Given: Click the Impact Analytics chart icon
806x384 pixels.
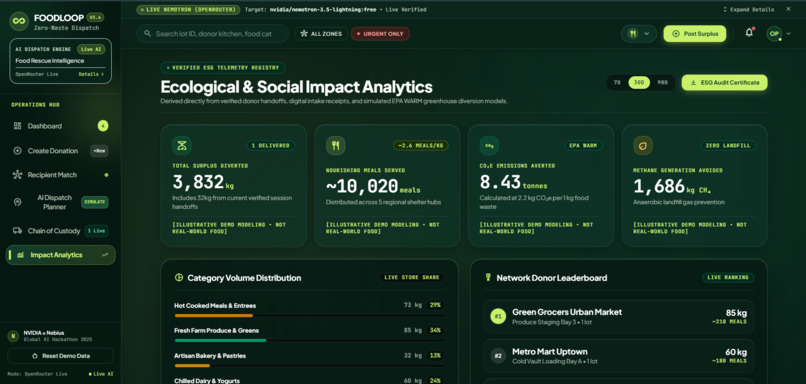Looking at the screenshot, I should (x=20, y=255).
